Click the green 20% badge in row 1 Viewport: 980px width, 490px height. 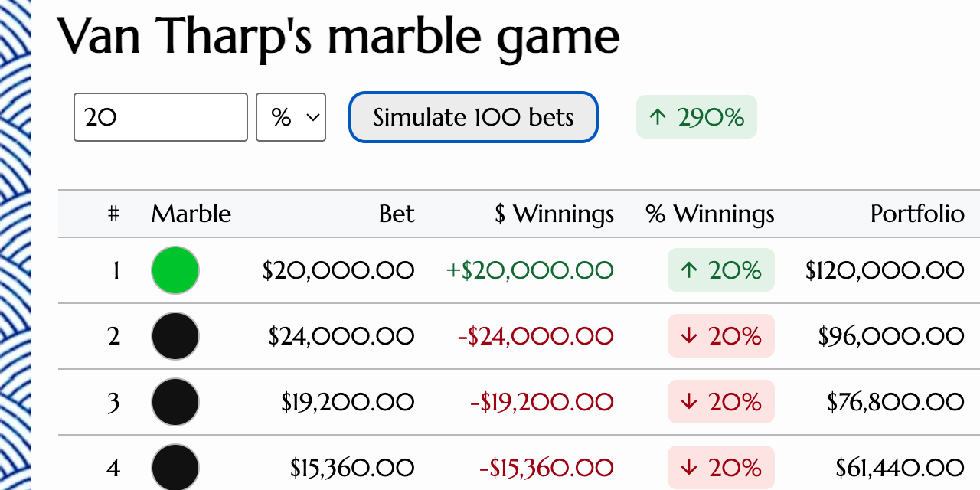click(x=720, y=269)
